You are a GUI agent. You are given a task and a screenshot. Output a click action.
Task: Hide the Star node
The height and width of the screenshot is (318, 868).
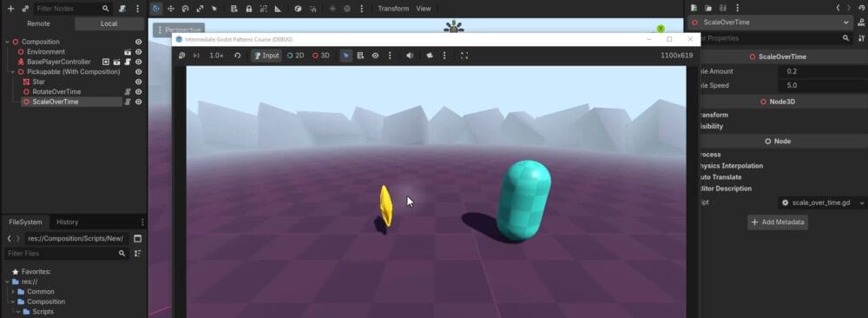point(138,82)
